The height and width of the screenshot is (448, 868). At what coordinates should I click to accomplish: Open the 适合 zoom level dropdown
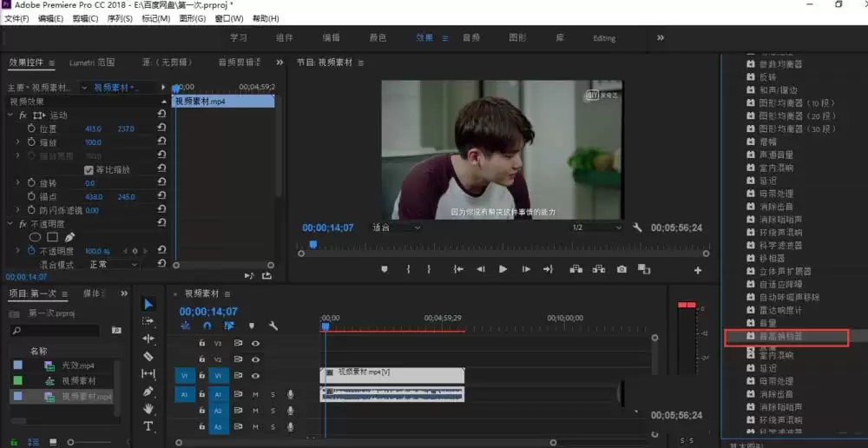pyautogui.click(x=396, y=227)
